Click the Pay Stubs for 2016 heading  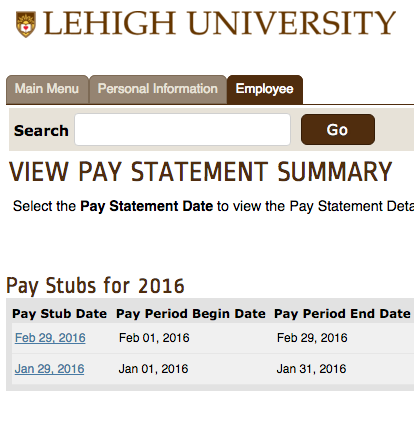click(x=95, y=286)
